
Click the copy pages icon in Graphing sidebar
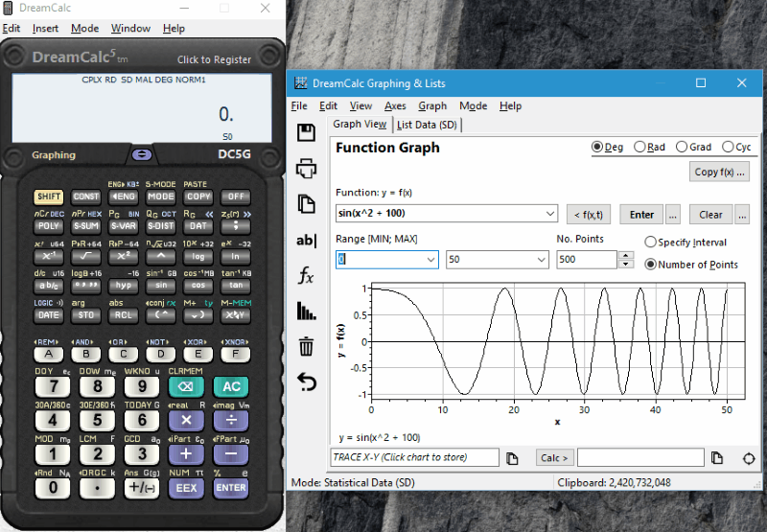306,204
